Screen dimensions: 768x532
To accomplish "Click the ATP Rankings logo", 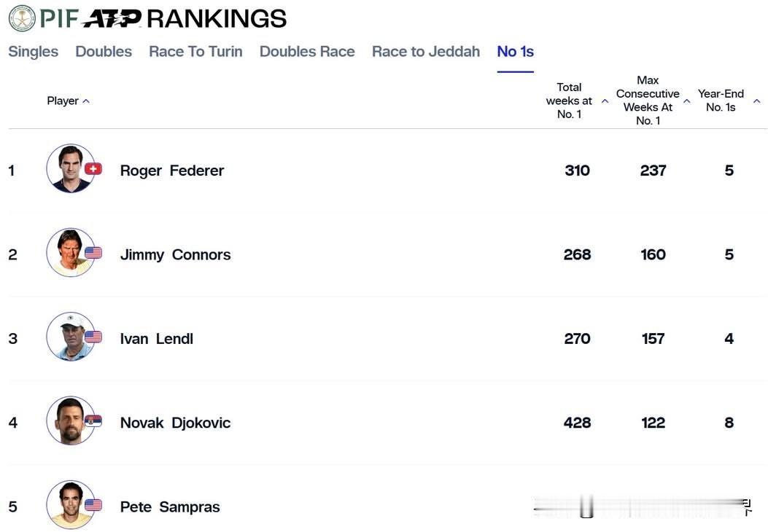I will (112, 18).
